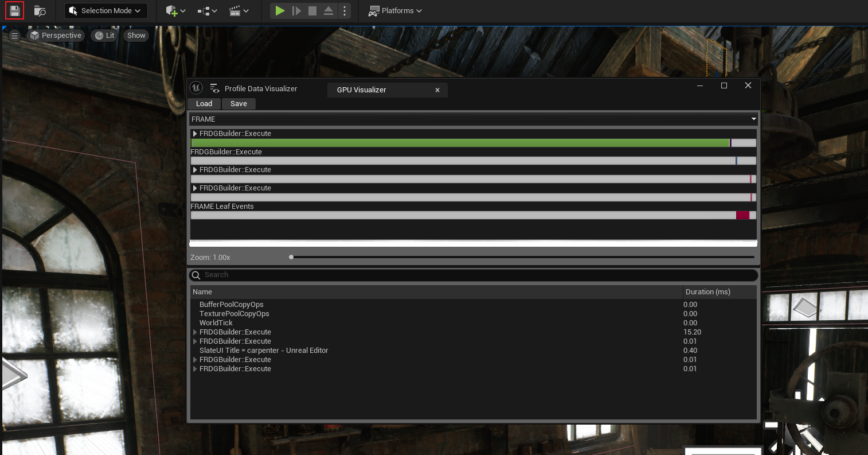The height and width of the screenshot is (455, 868).
Task: Open the Cinematics clapperboard menu
Action: pos(238,11)
